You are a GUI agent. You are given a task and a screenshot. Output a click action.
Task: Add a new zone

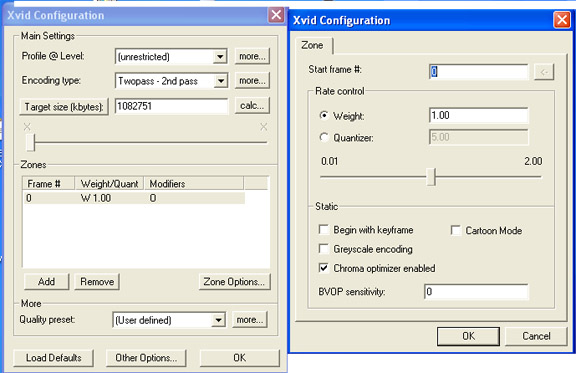tap(46, 282)
